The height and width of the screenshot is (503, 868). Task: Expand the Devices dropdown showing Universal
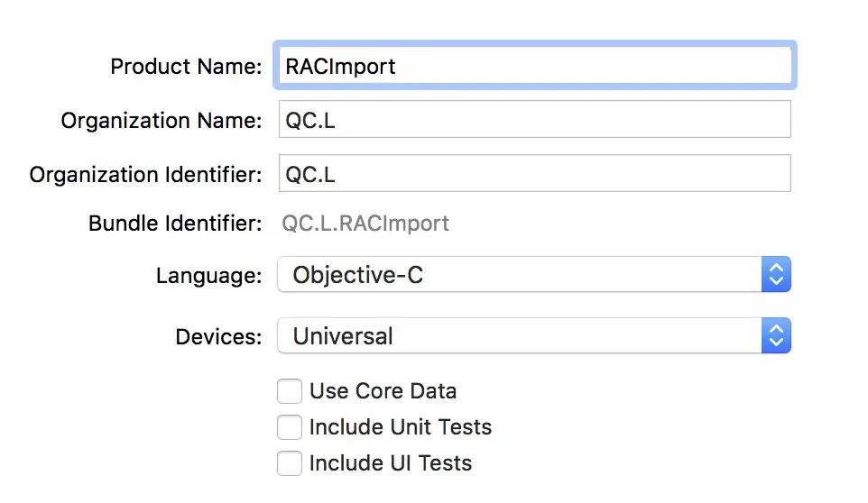pos(519,336)
